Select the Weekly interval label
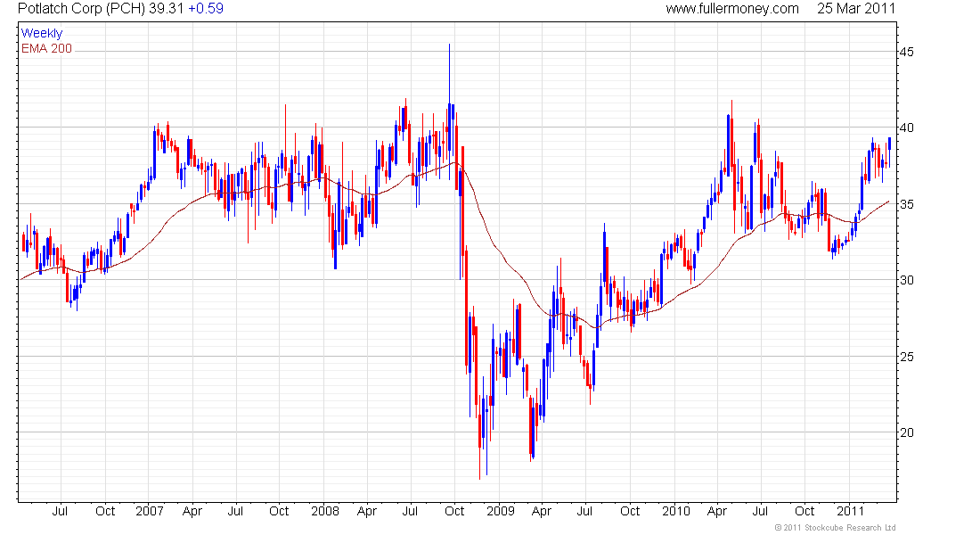 (x=42, y=33)
